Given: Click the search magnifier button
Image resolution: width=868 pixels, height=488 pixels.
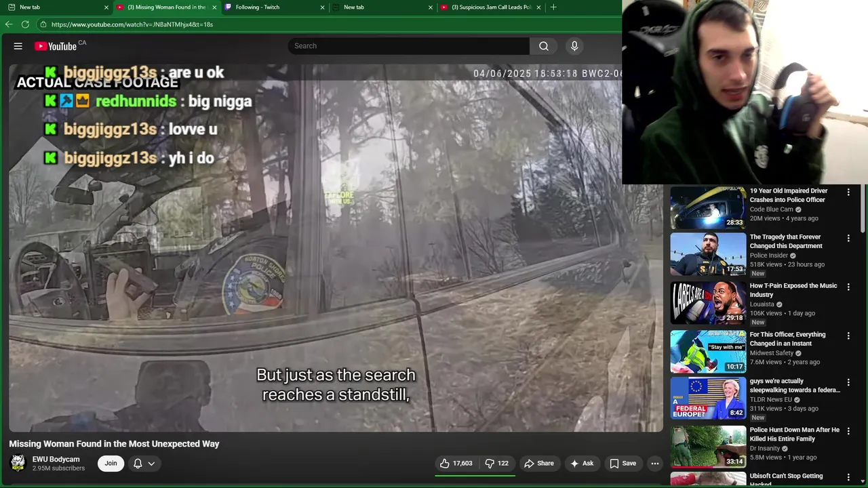Looking at the screenshot, I should [543, 46].
